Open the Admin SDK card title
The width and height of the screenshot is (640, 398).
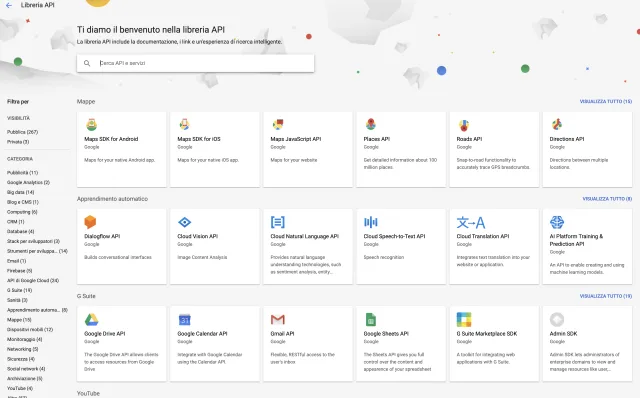tap(563, 334)
